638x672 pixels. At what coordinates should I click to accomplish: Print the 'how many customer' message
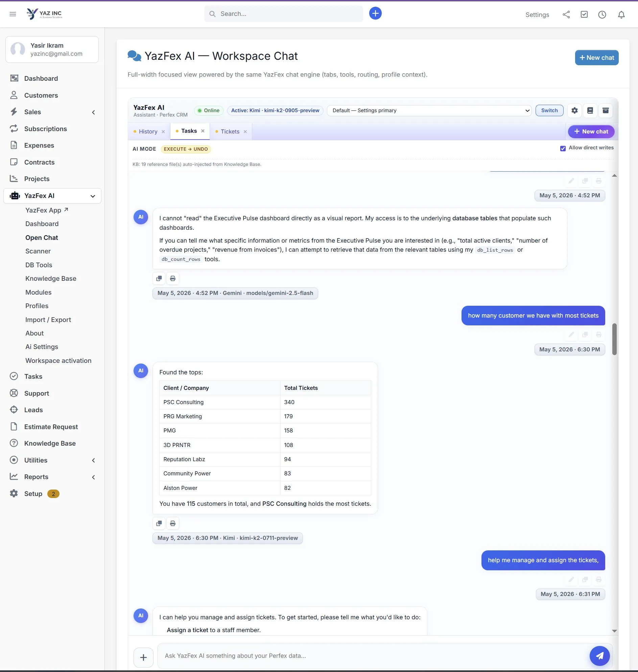pos(598,334)
